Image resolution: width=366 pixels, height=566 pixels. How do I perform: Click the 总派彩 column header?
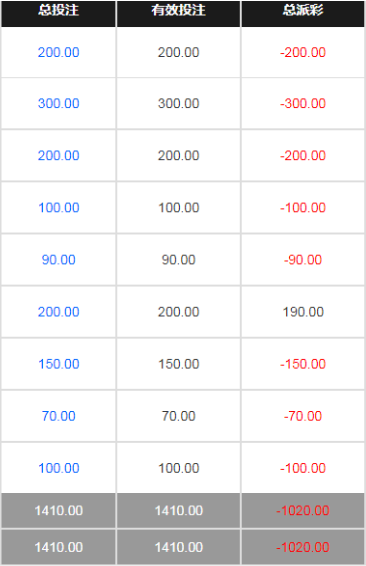pyautogui.click(x=303, y=10)
